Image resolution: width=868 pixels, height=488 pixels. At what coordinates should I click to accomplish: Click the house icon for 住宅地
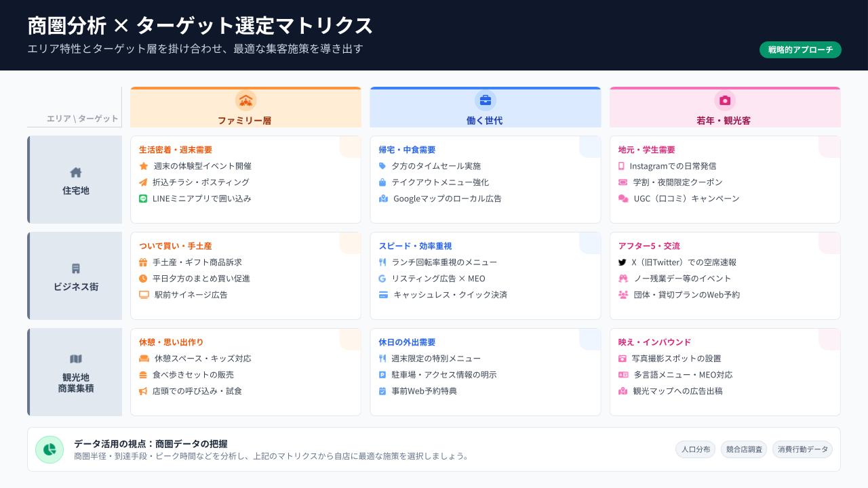click(76, 173)
